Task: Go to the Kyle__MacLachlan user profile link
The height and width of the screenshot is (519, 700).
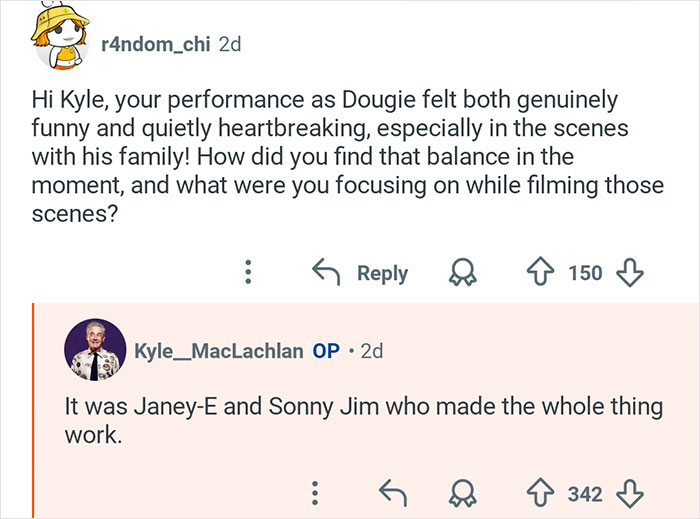Action: click(x=219, y=351)
